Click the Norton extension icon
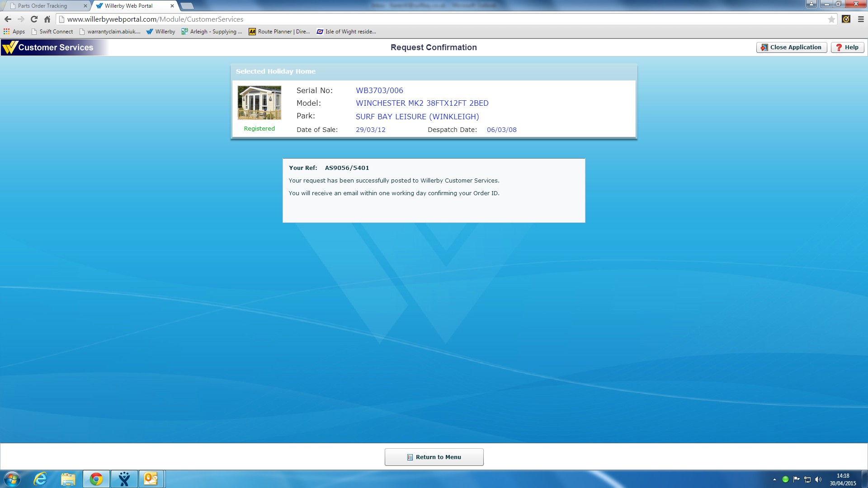 [846, 19]
